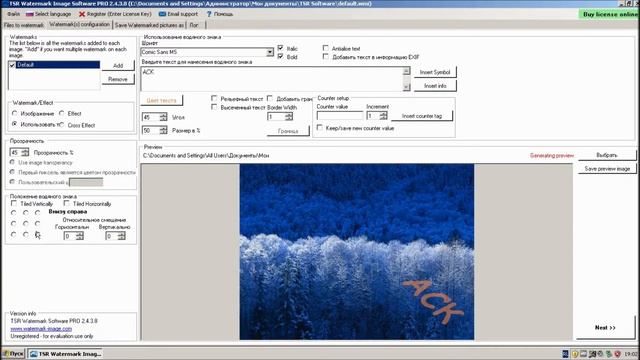
Task: Select bottom-left watermark position radio
Action: [x=13, y=235]
